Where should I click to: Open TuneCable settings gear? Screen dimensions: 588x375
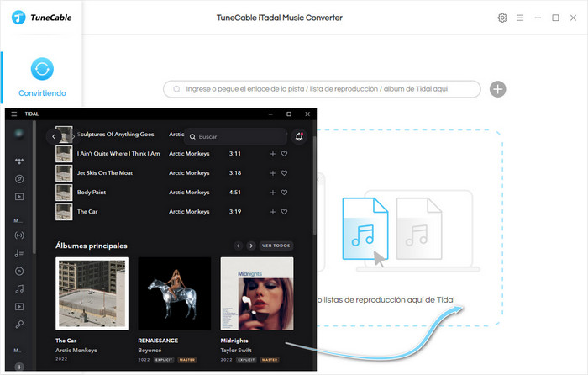pyautogui.click(x=502, y=18)
